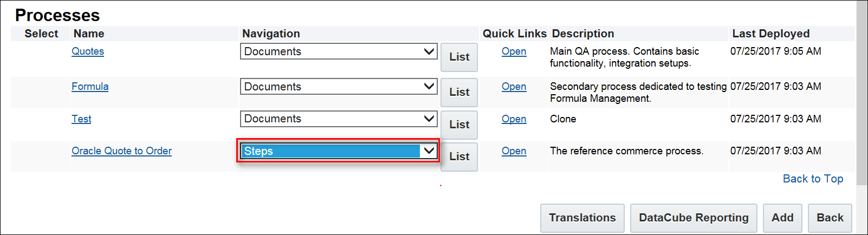Open the Formula process link

90,87
